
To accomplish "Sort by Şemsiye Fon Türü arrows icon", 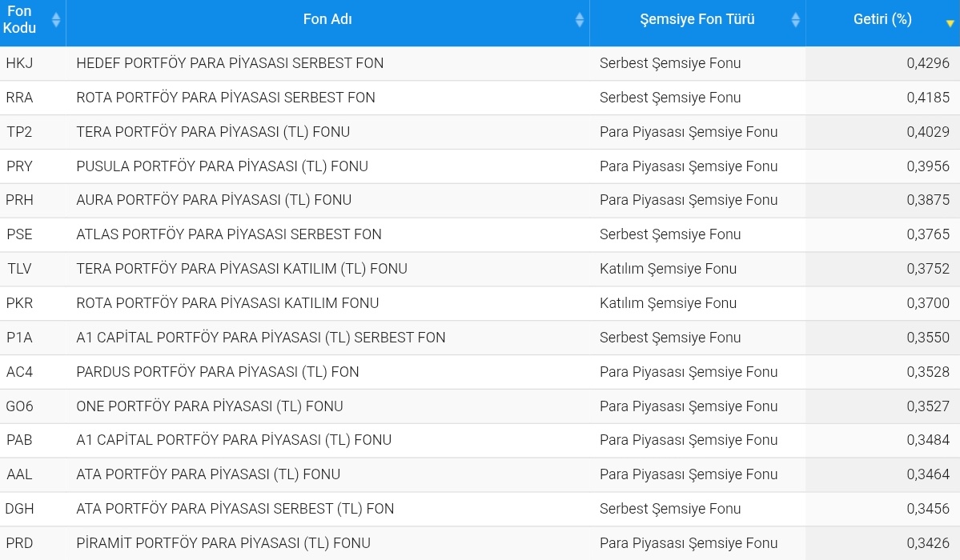I will click(795, 19).
